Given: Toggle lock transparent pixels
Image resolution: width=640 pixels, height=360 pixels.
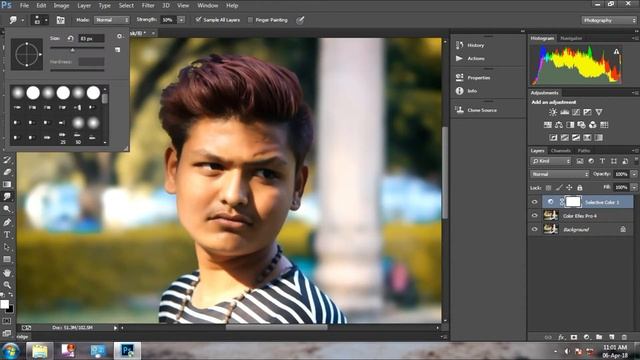Looking at the screenshot, I should [548, 188].
